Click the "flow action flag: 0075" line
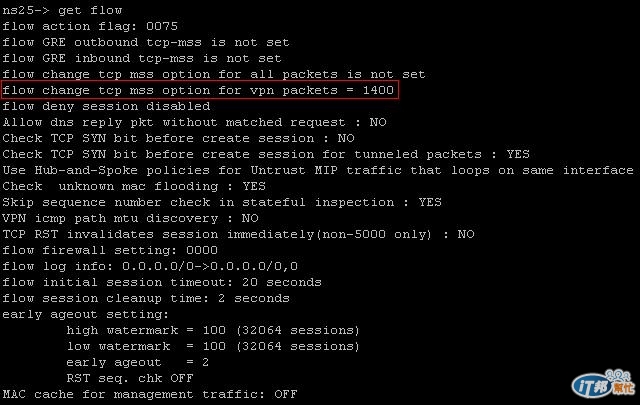Viewport: 640px width, 405px height. [x=90, y=27]
